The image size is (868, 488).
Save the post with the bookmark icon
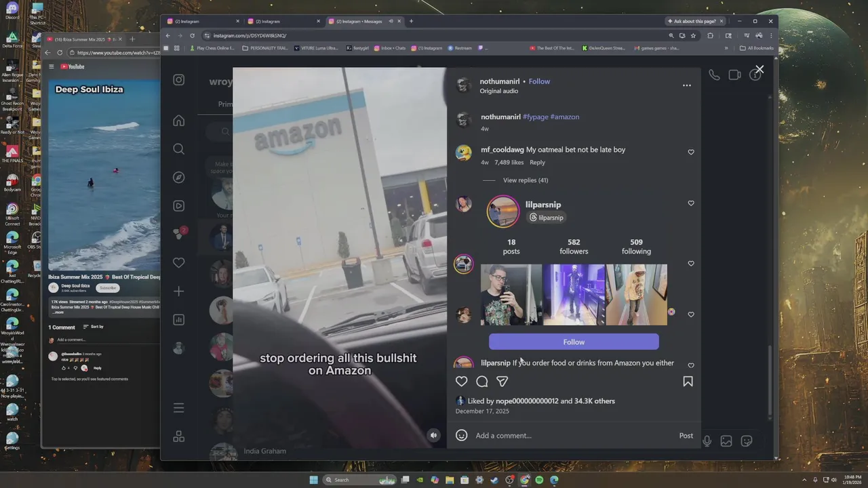[x=688, y=382]
